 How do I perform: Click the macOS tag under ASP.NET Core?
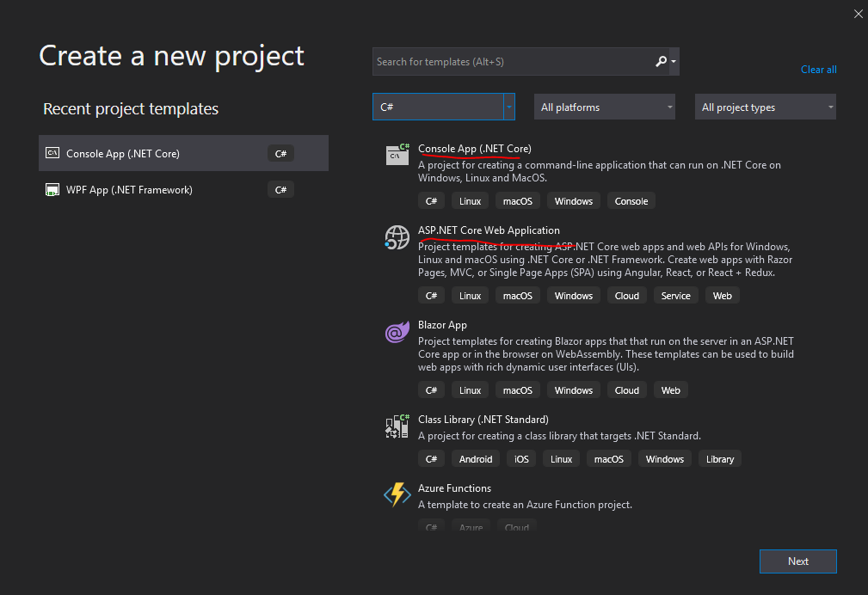coord(518,296)
